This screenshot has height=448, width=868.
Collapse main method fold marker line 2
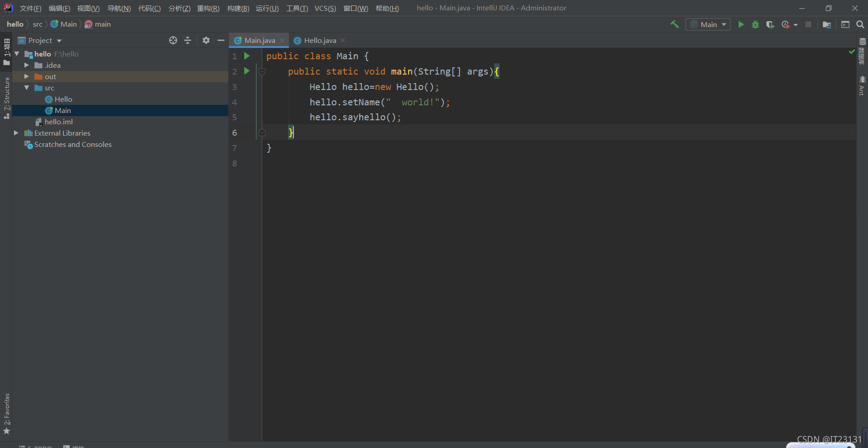click(262, 71)
